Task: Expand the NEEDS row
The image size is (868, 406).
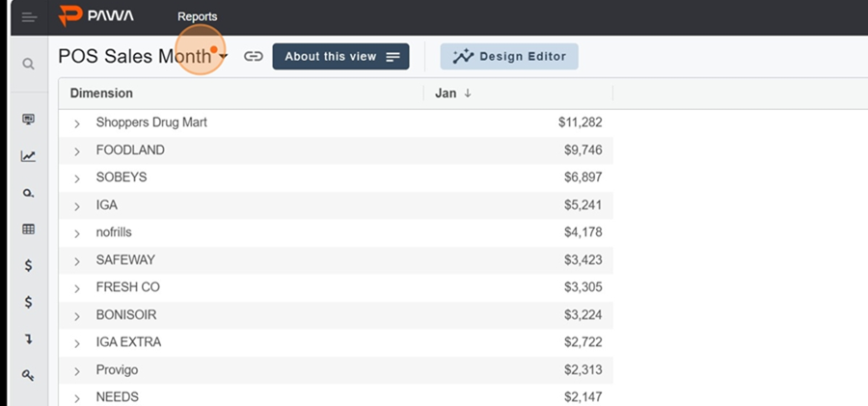Action: click(x=77, y=398)
